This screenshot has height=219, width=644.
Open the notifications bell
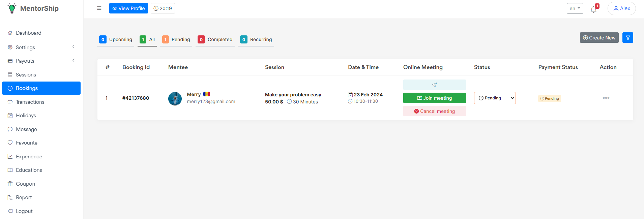tap(594, 9)
